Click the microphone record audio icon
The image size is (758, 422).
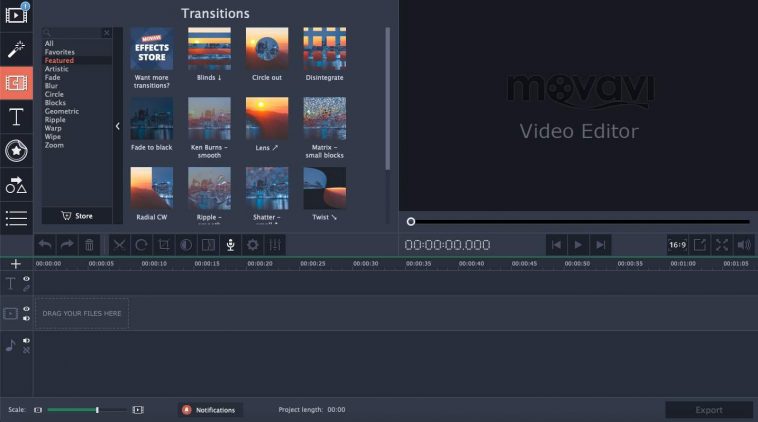(230, 245)
